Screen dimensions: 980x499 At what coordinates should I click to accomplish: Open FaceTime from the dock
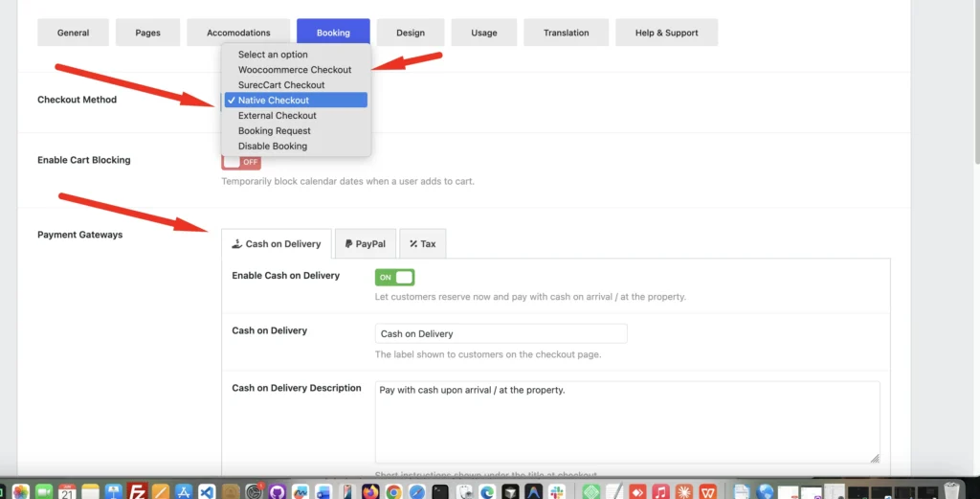[x=44, y=491]
